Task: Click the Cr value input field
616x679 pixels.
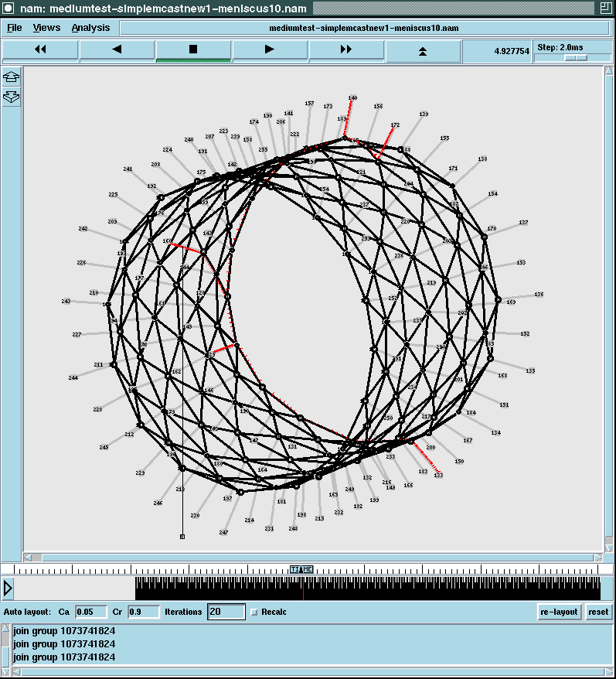Action: coord(143,612)
